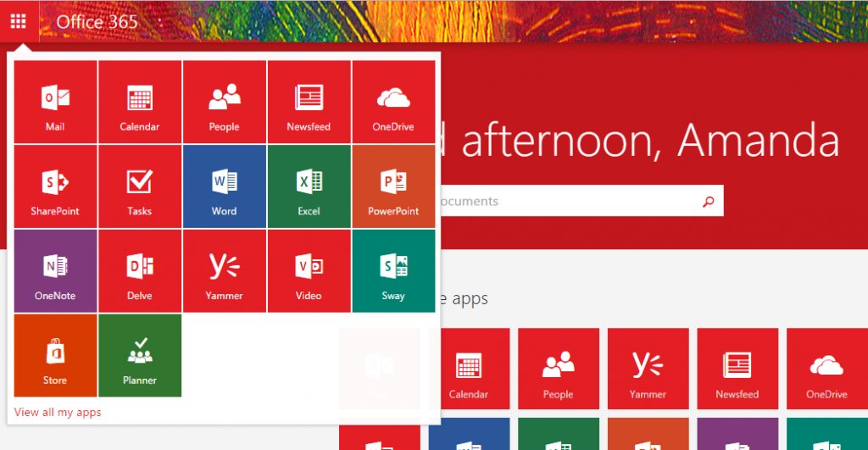
Task: Focus the documents search field
Action: pos(559,202)
